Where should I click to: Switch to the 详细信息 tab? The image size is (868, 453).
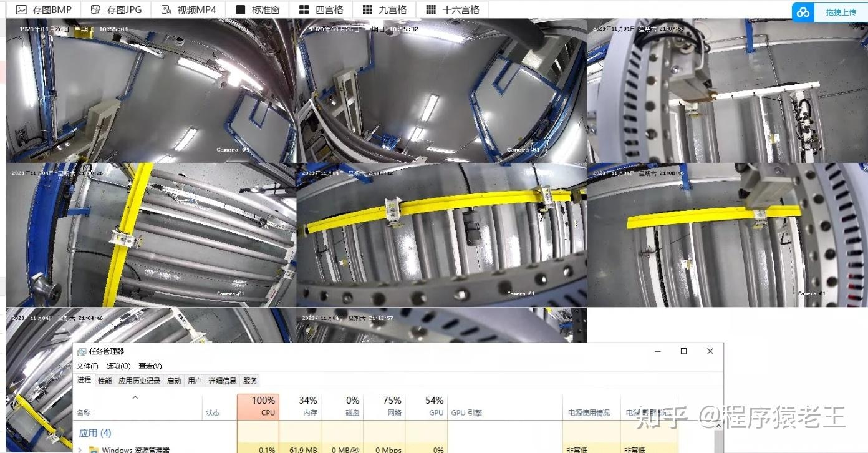coord(222,381)
